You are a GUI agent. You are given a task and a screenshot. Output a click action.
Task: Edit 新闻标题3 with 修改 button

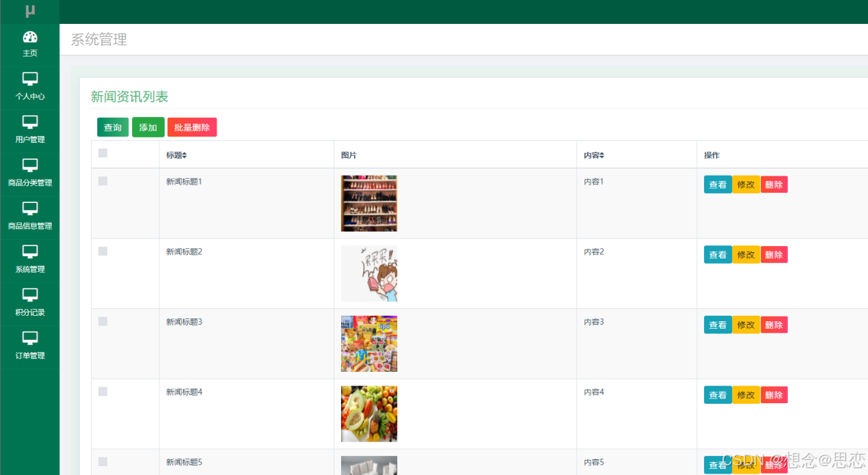[x=746, y=325]
